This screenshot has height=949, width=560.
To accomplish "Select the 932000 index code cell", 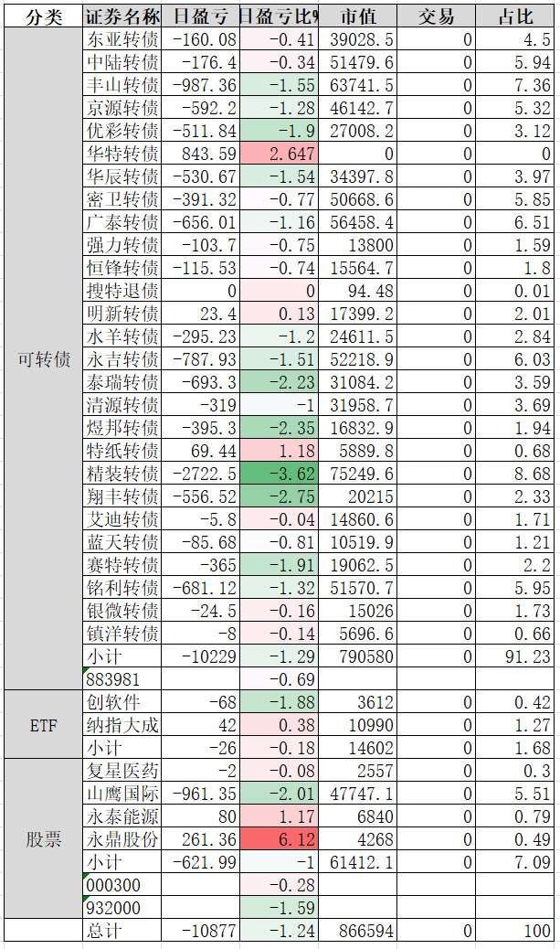I will (x=122, y=908).
